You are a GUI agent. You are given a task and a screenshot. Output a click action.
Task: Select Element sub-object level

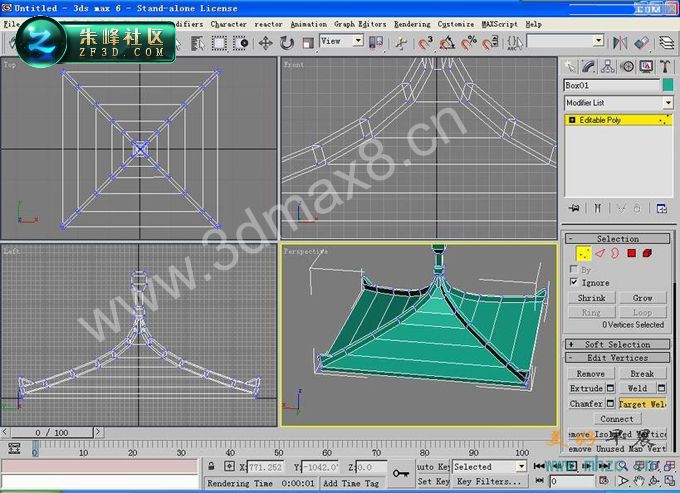coord(647,253)
